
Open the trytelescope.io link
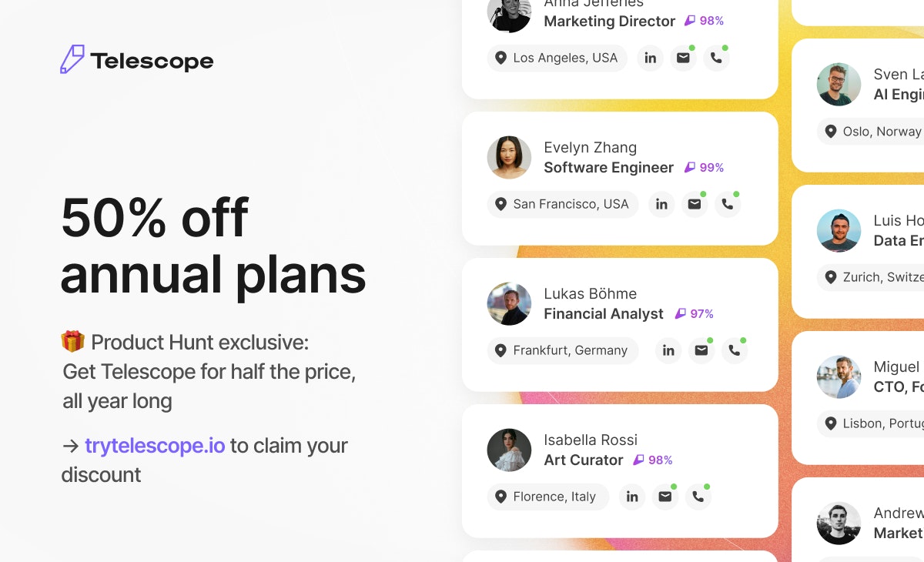pos(155,445)
